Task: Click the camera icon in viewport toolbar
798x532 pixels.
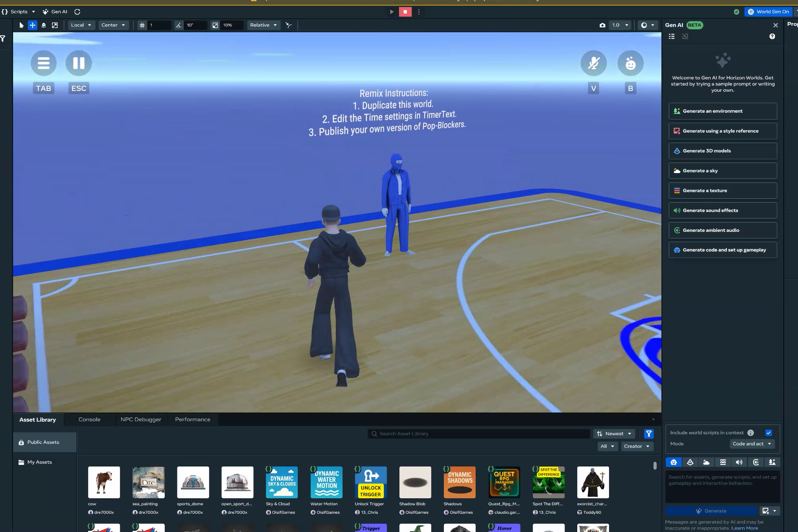Action: [602, 25]
